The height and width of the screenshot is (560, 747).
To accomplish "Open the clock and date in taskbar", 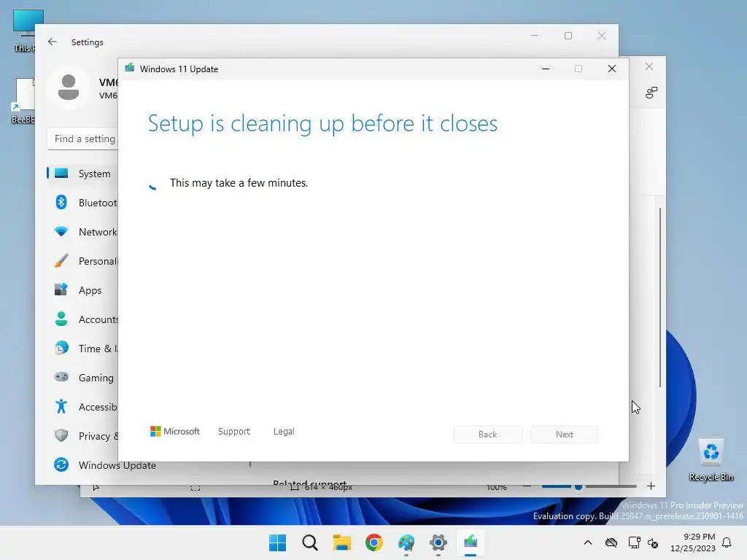I will tap(693, 542).
